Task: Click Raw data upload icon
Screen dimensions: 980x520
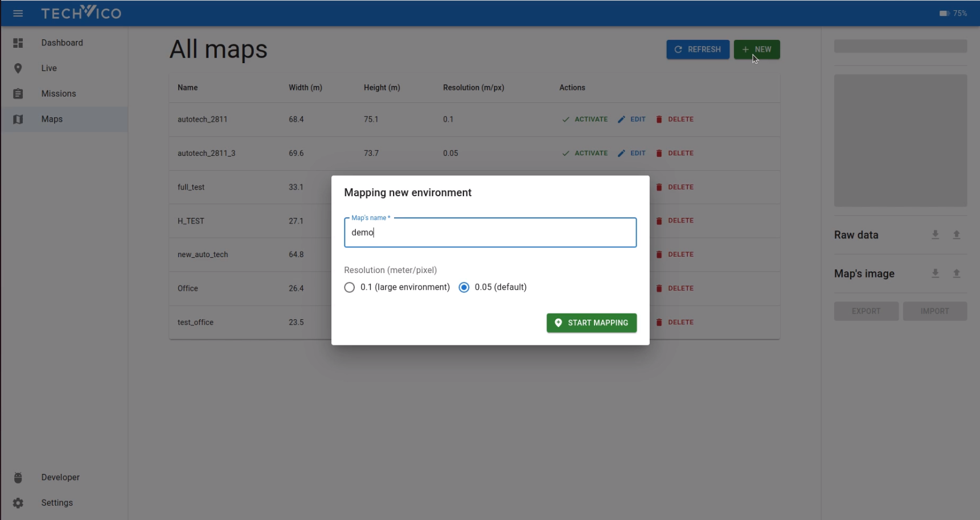Action: pyautogui.click(x=957, y=234)
